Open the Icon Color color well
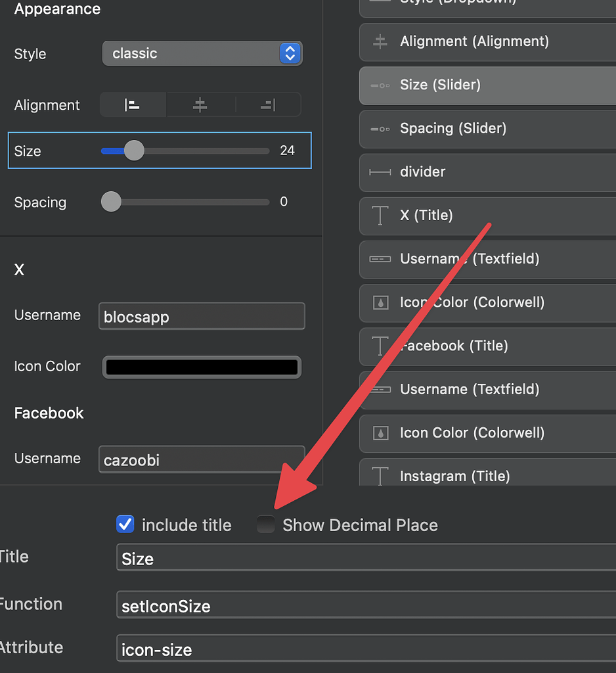Screen dimensions: 616x673 pyautogui.click(x=201, y=367)
